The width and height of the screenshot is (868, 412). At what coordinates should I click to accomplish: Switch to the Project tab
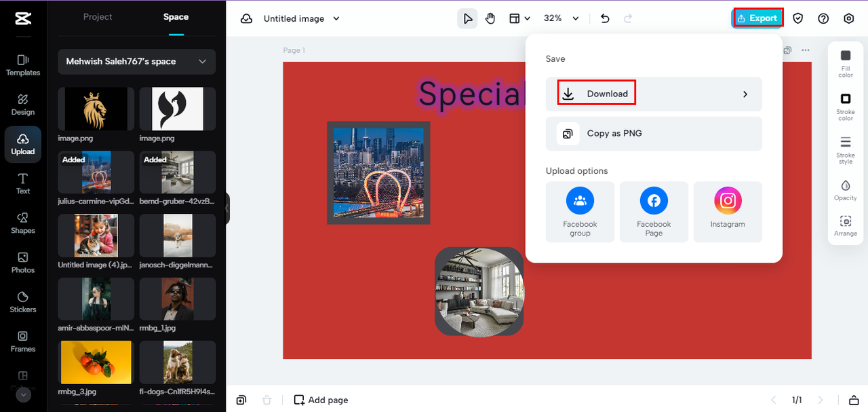98,17
